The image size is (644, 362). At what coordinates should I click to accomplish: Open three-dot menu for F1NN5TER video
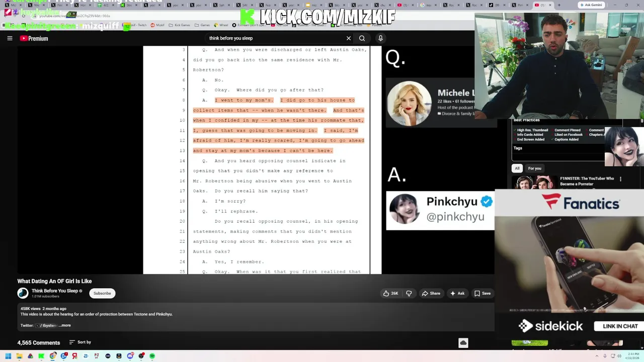point(620,179)
